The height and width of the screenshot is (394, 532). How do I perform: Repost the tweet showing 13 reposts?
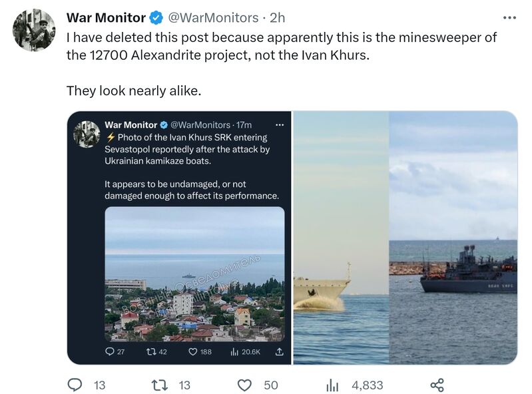(x=160, y=385)
